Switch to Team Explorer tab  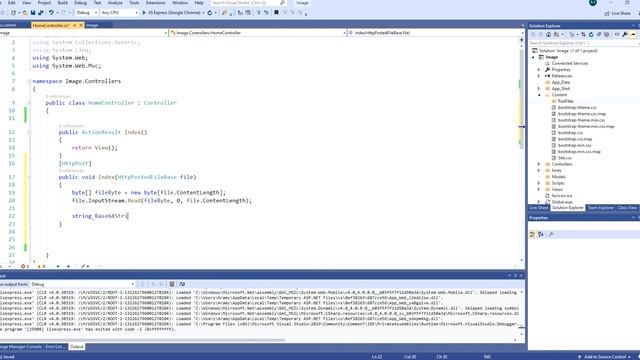coord(600,208)
